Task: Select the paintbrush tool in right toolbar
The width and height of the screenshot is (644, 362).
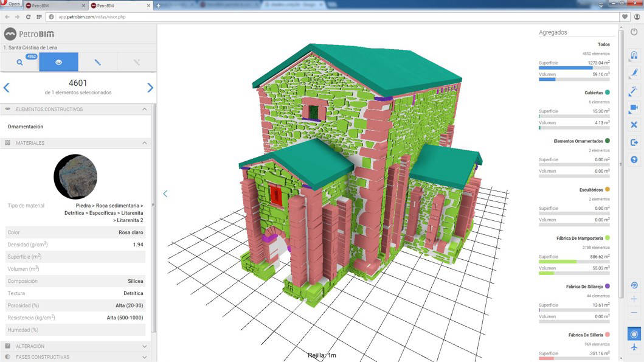Action: tap(634, 73)
